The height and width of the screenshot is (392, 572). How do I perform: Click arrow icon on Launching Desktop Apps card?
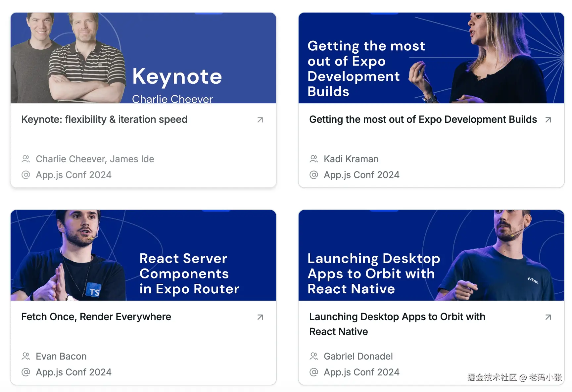(x=548, y=317)
